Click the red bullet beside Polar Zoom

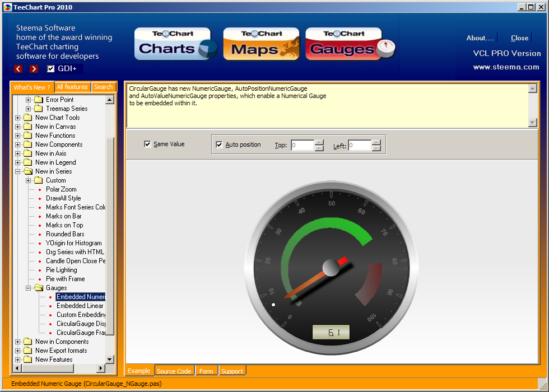point(40,190)
